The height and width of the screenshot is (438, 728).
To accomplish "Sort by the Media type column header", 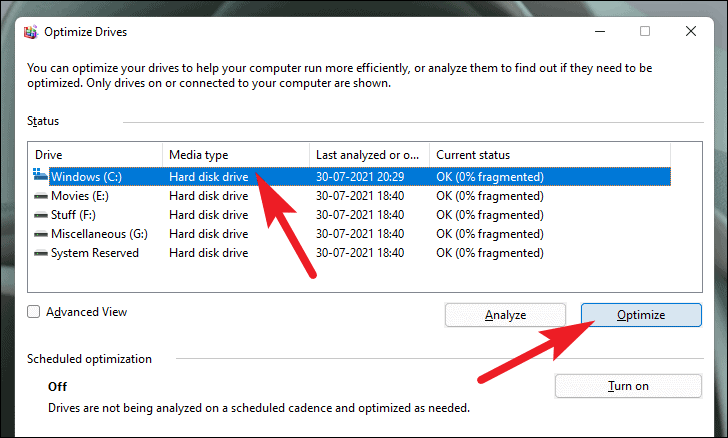I will 236,155.
